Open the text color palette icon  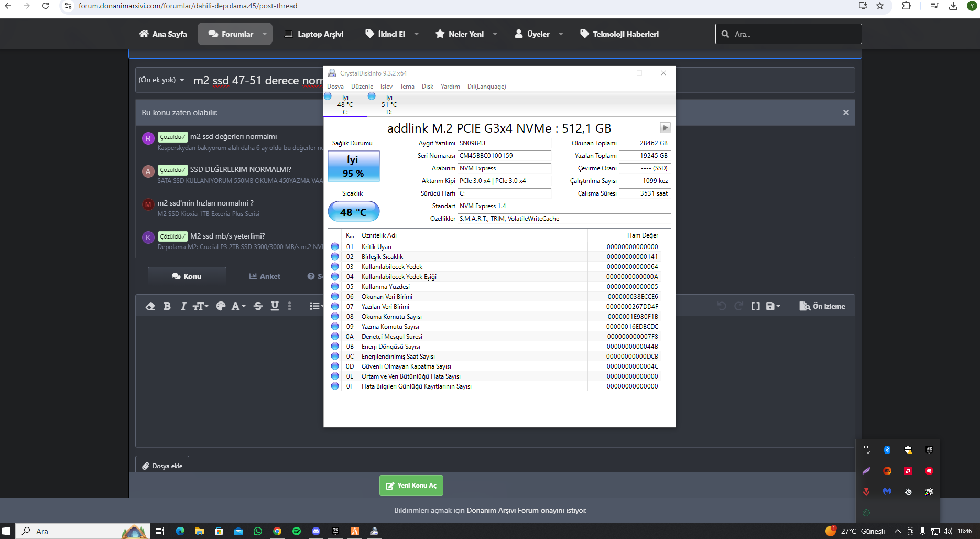point(221,306)
